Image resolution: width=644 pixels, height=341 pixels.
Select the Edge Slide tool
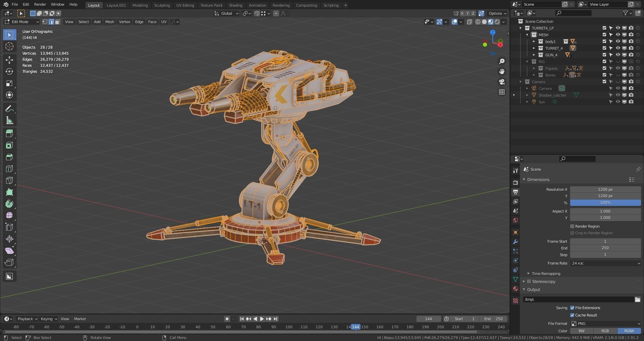tap(9, 227)
